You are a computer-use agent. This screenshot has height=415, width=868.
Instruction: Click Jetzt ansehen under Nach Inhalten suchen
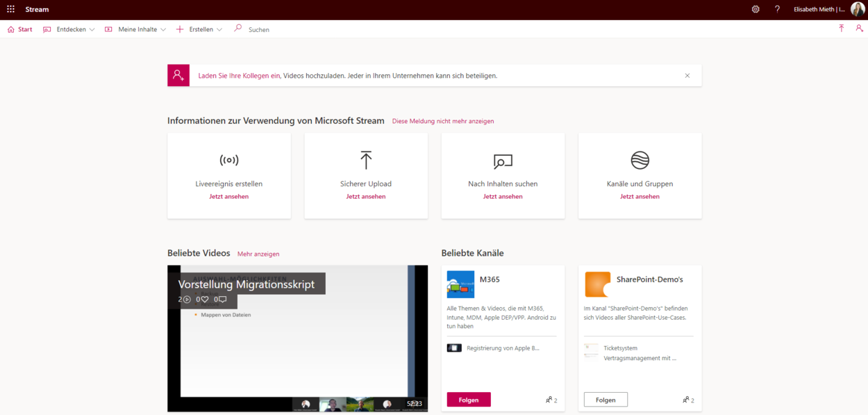[503, 197]
